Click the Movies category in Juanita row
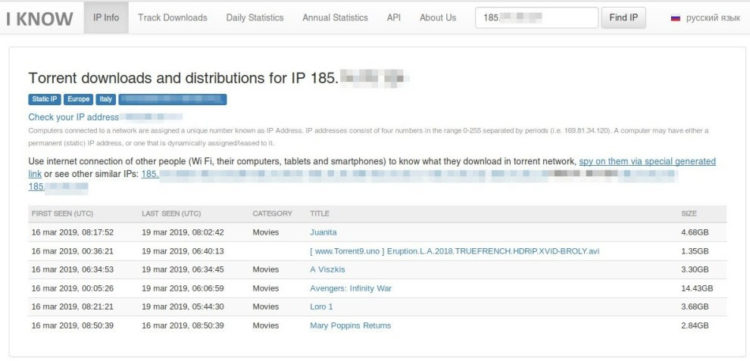750x361 pixels. click(265, 232)
